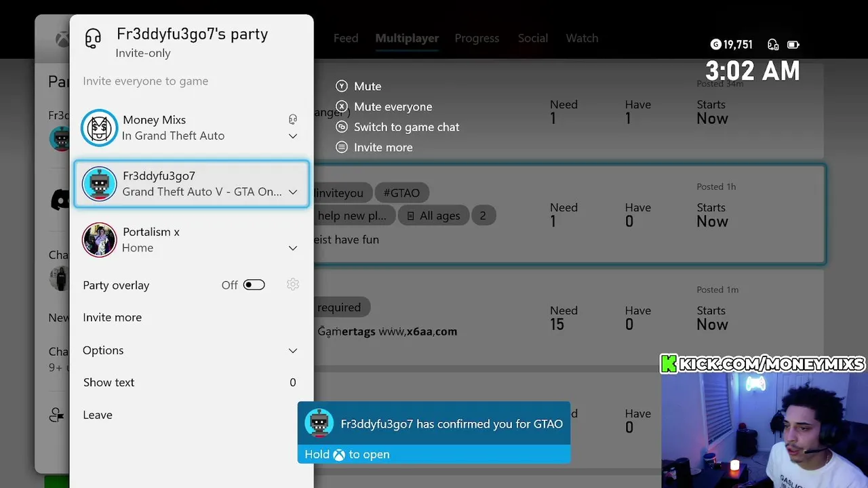The width and height of the screenshot is (868, 488).
Task: Click the battery icon in top status bar
Action: [x=793, y=45]
